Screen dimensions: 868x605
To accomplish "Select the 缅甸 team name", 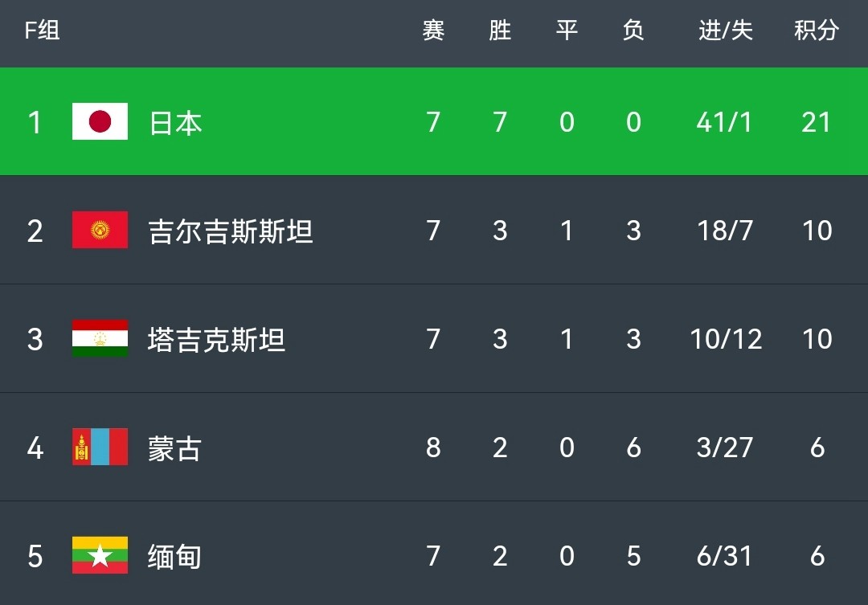I will click(174, 556).
